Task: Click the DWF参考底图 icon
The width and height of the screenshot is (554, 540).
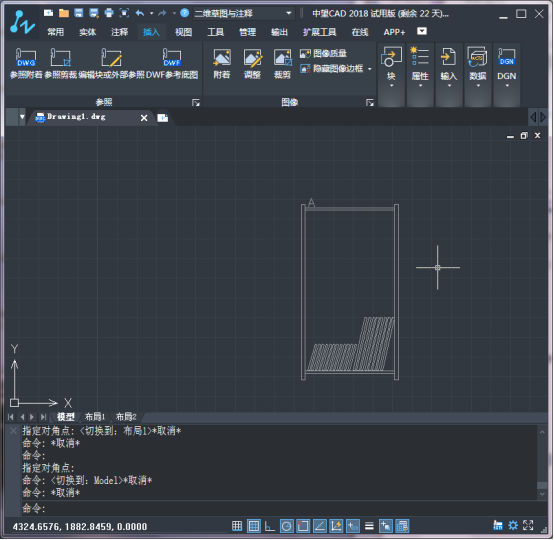Action: 172,58
